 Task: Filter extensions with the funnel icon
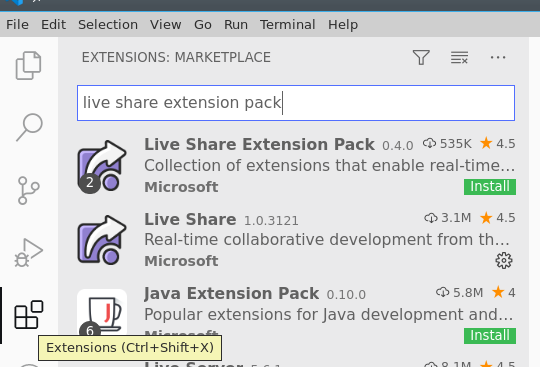421,57
